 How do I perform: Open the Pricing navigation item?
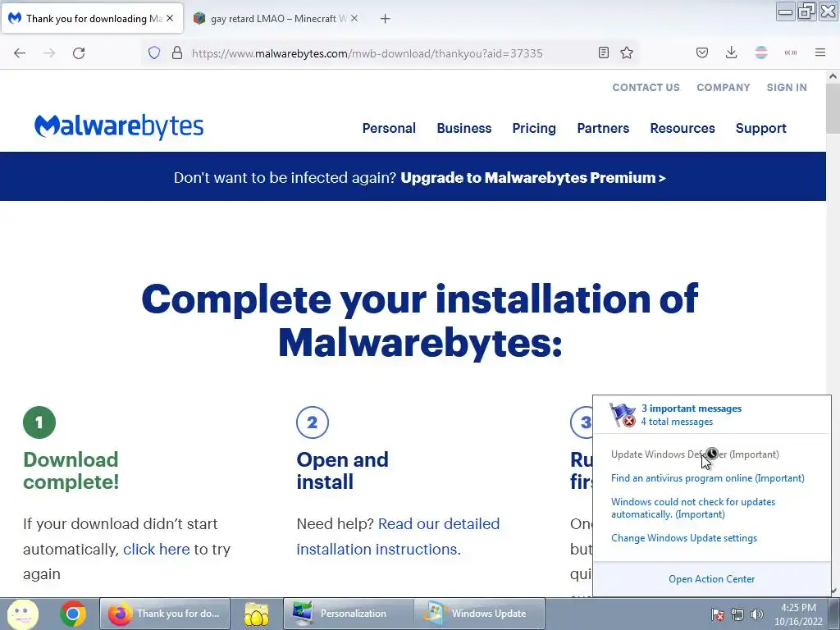(534, 128)
